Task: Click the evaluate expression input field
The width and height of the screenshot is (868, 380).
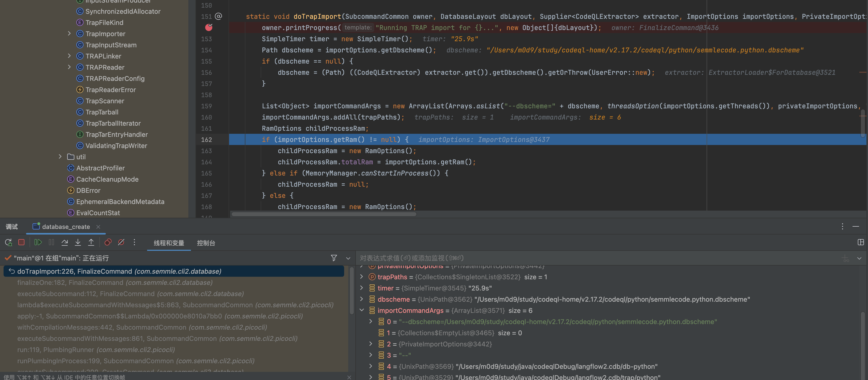Action: pyautogui.click(x=596, y=258)
